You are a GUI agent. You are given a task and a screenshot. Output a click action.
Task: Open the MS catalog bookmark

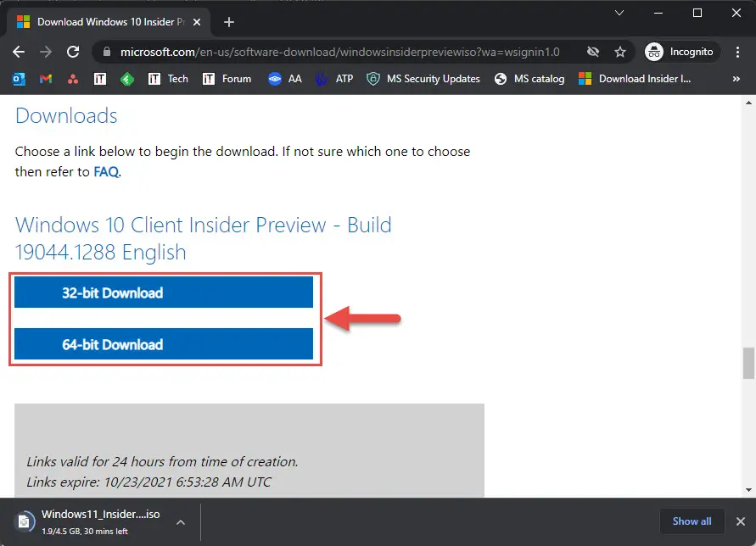point(529,79)
